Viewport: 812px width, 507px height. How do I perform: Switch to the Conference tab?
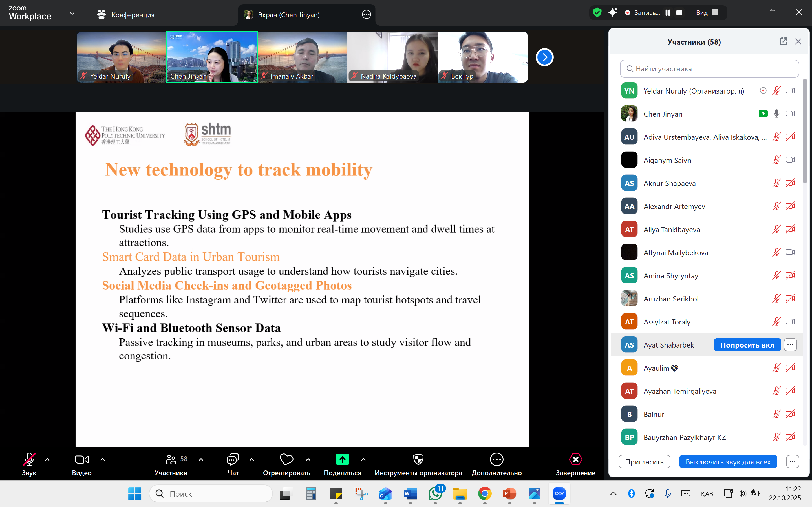pos(126,15)
